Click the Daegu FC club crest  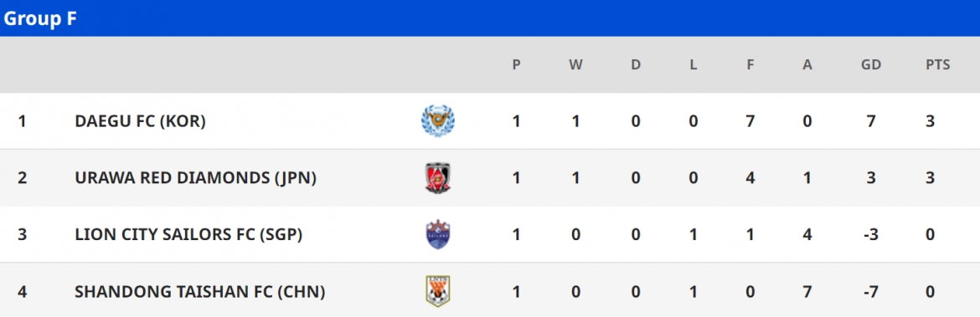(x=437, y=121)
